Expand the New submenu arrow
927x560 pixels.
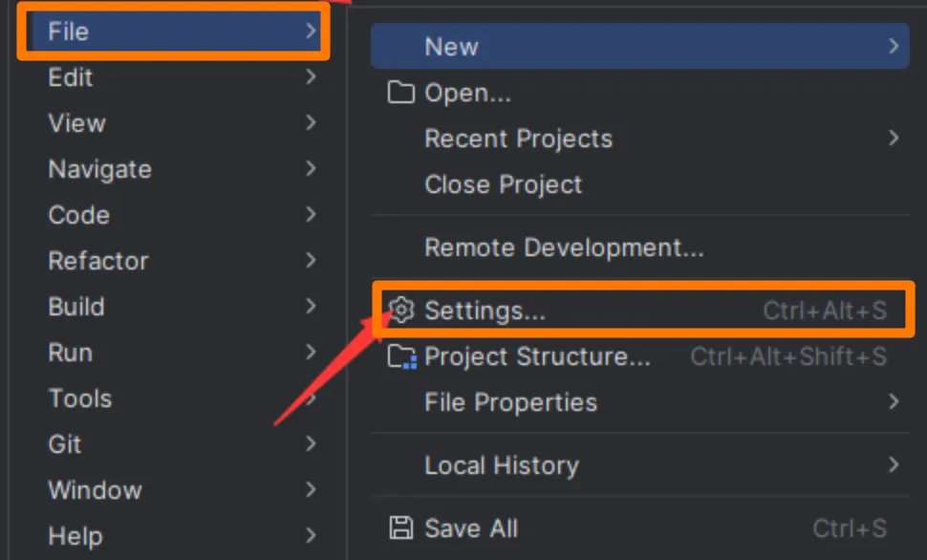click(x=891, y=46)
